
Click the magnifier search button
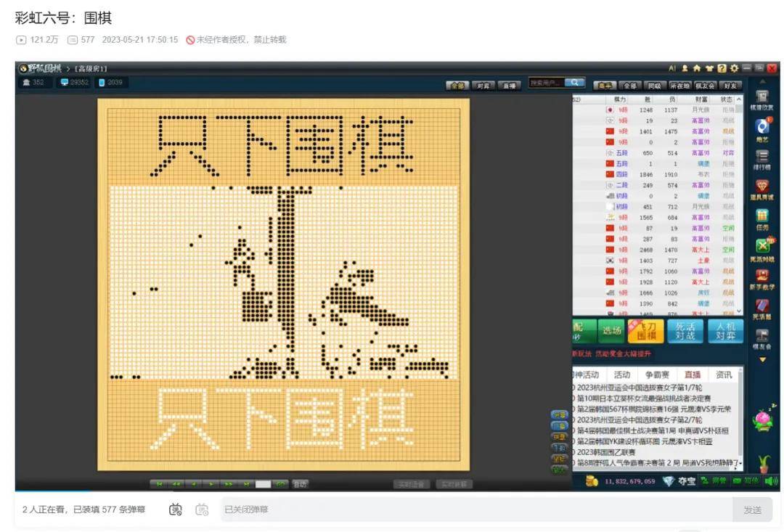pyautogui.click(x=575, y=83)
